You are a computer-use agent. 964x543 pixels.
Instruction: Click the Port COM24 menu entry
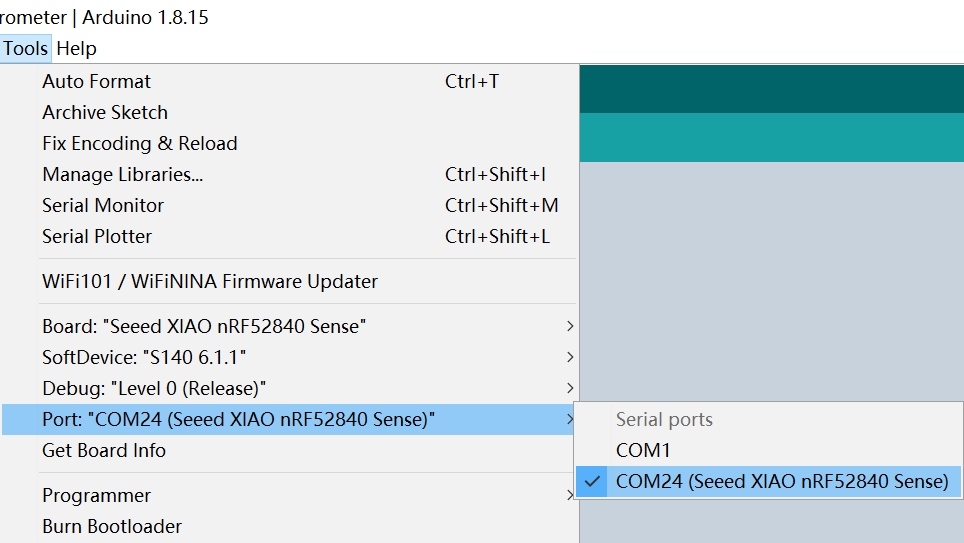290,419
